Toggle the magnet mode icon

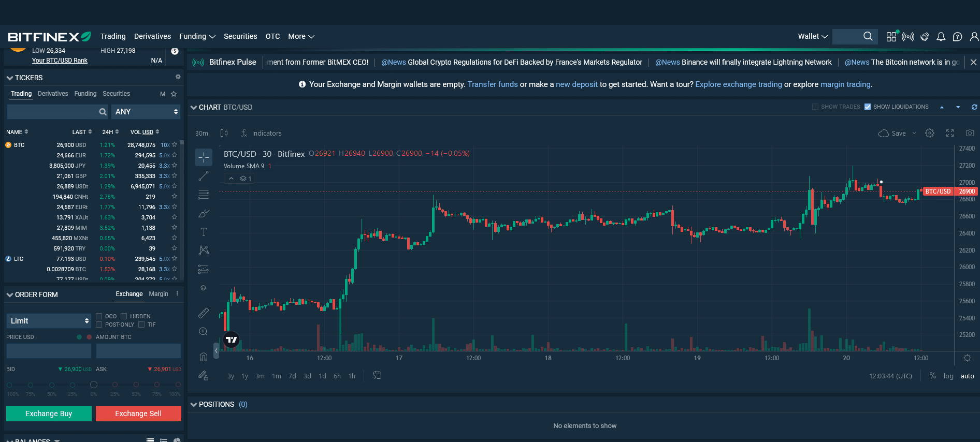204,357
